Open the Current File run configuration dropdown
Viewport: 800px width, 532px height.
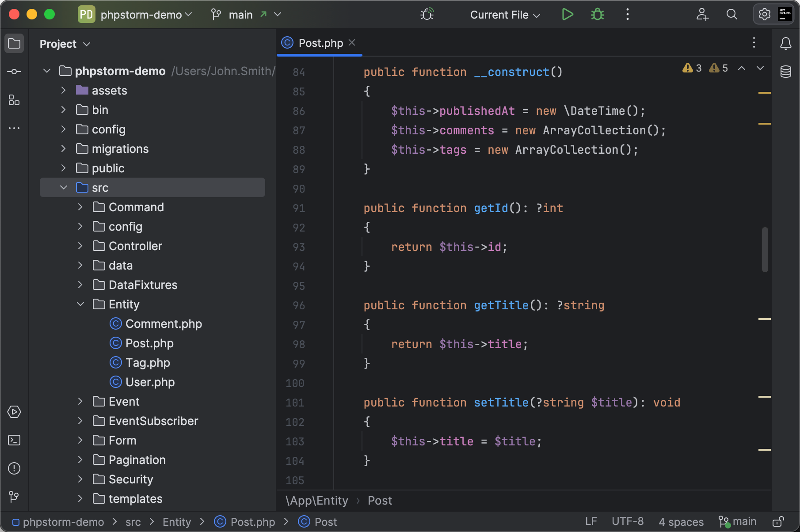pos(504,14)
